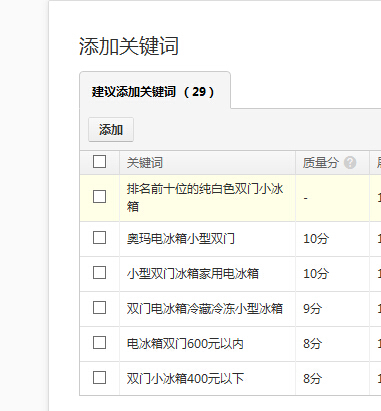The image size is (381, 411).
Task: Click the keyword 电冰箱双门600元以内
Action: coord(185,344)
